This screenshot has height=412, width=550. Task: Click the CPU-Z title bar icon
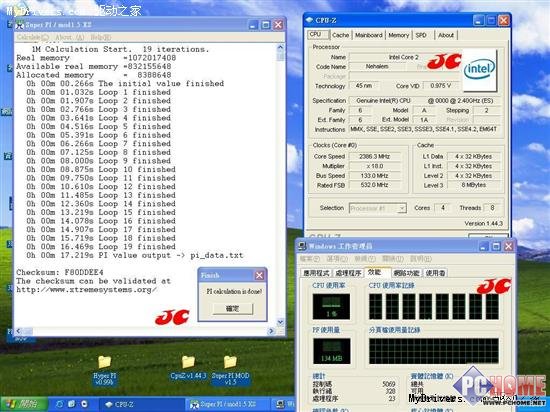[x=309, y=20]
